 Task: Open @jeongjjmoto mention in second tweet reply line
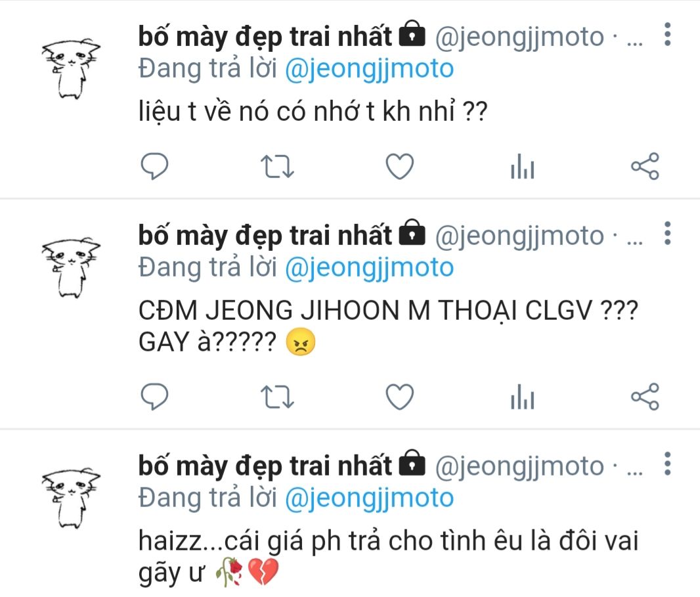point(369,268)
